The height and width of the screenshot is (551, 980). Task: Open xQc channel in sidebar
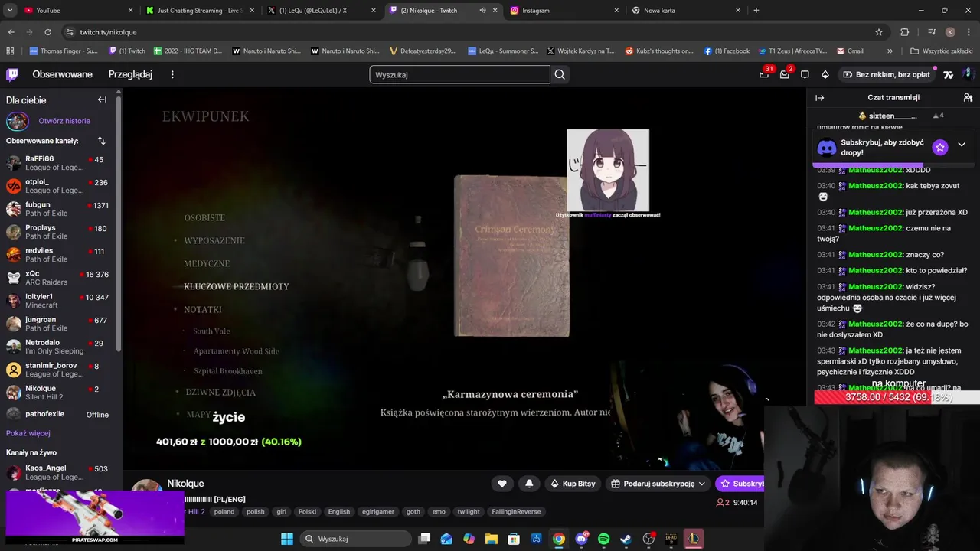[x=59, y=278]
